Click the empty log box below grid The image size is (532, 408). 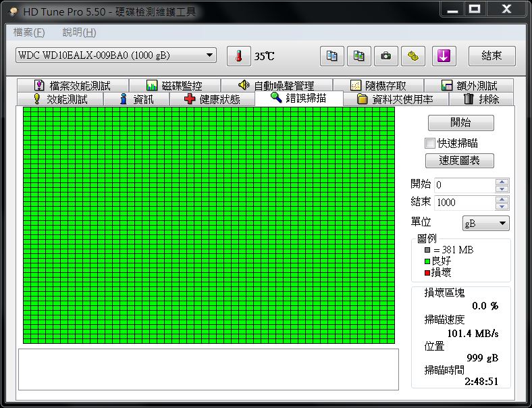[x=209, y=369]
